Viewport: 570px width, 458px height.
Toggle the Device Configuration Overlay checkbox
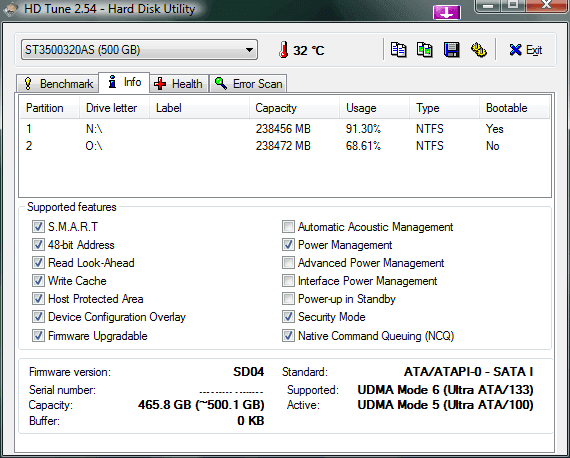tap(38, 316)
